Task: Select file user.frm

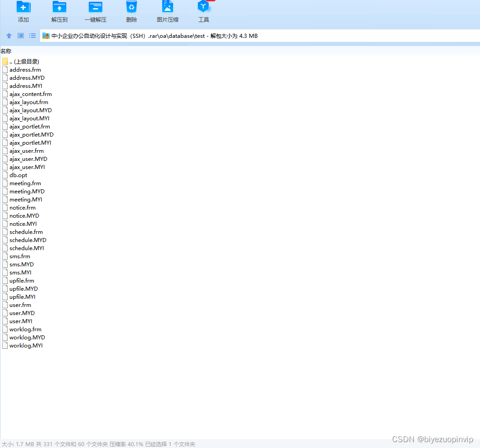Action: coord(20,305)
